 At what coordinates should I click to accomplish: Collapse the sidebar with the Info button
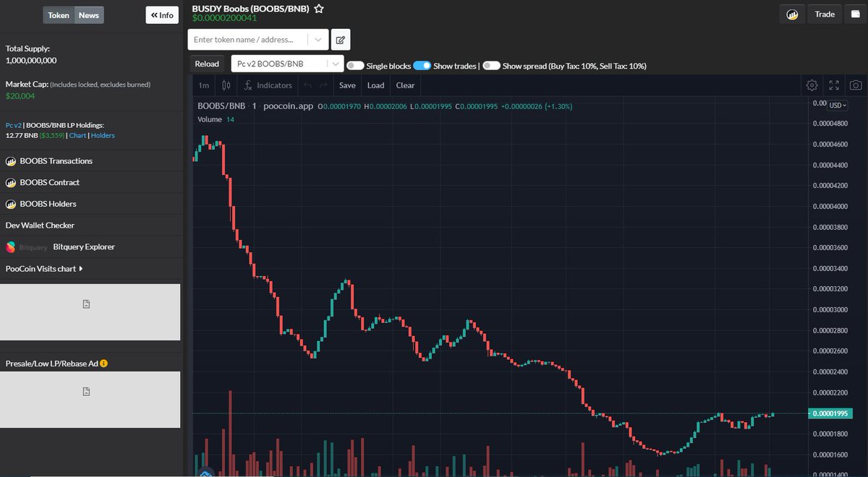pyautogui.click(x=162, y=15)
